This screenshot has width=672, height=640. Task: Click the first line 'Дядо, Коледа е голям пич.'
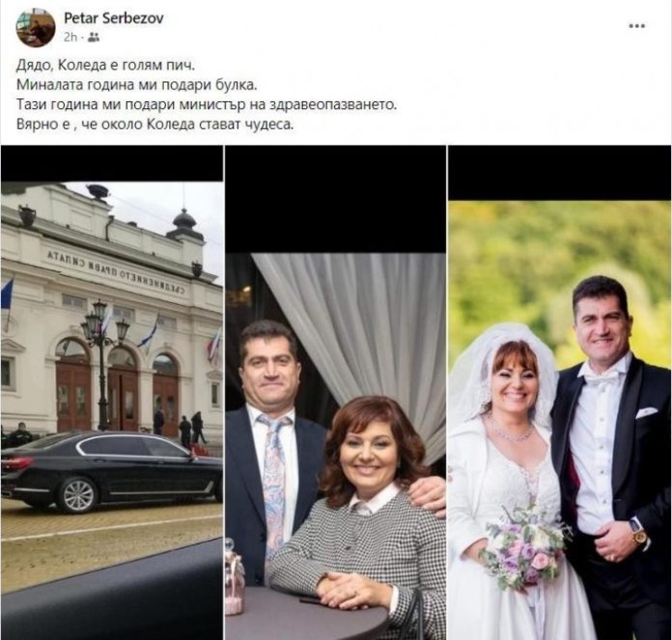[x=105, y=66]
